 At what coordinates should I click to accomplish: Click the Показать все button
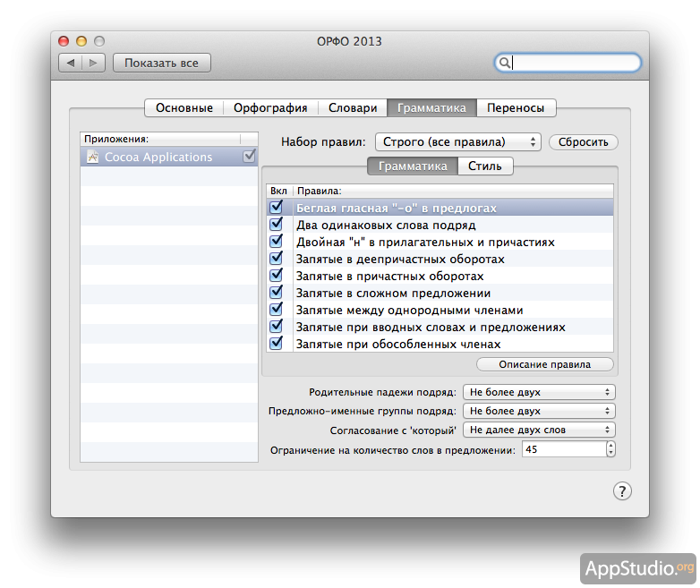(162, 63)
